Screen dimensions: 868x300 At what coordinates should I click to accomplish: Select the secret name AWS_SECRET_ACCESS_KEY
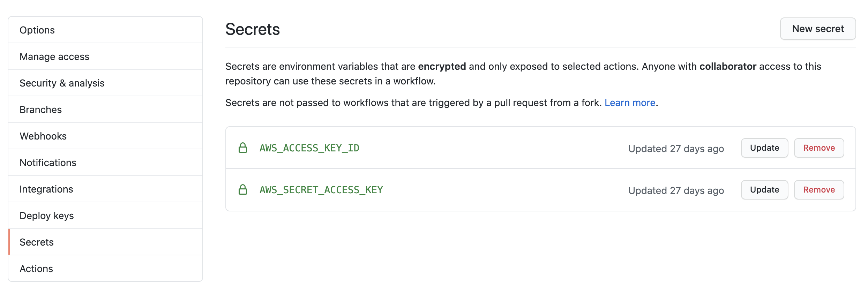tap(321, 190)
